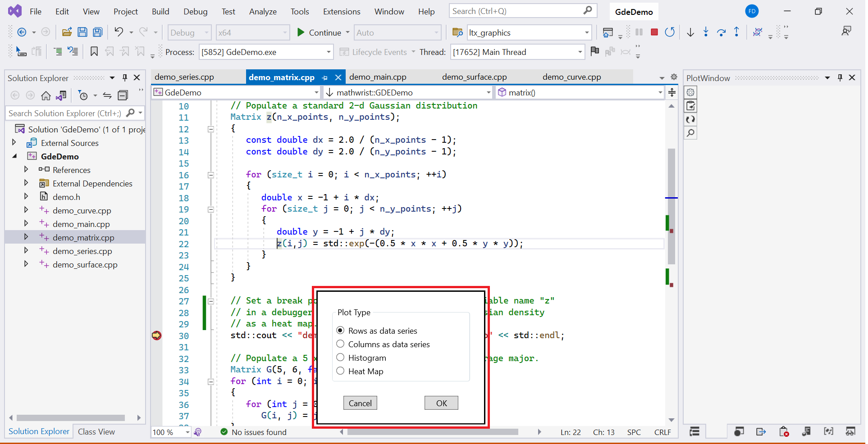Close the demo_matrix.cpp tab

click(x=338, y=77)
